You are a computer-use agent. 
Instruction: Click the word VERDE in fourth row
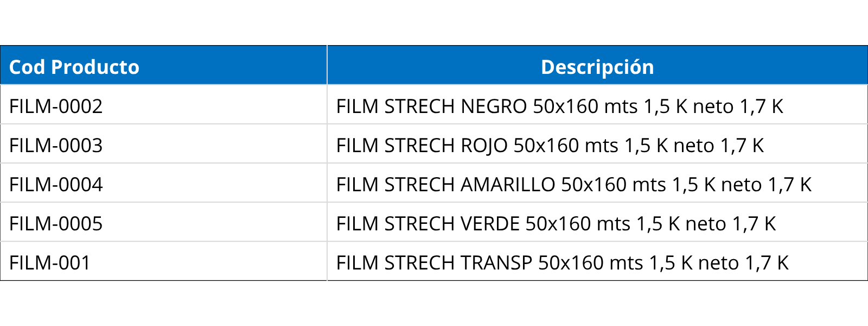tap(490, 224)
